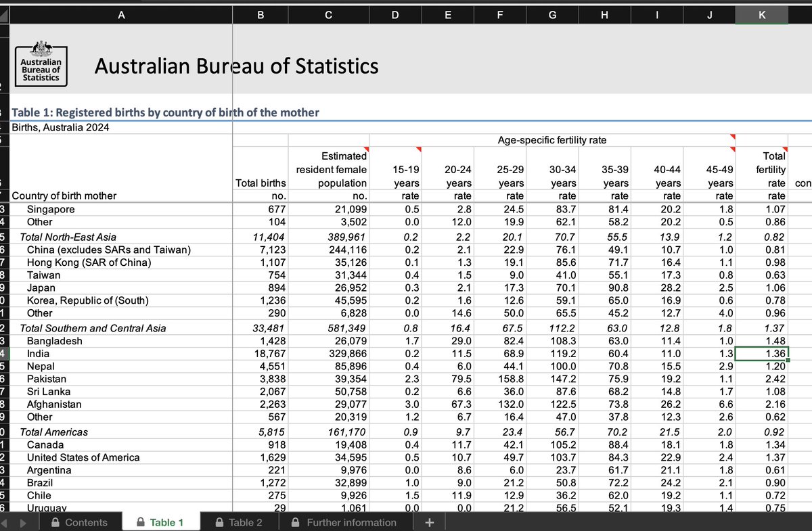Click India's total fertility rate cell 1.36

tap(762, 354)
